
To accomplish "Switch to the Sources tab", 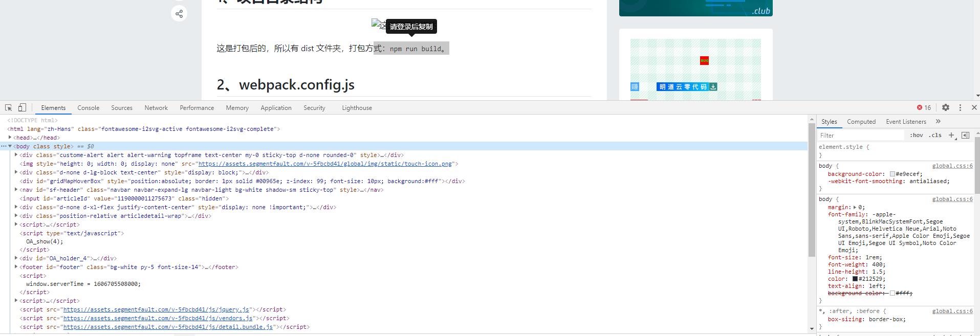I will coord(122,108).
